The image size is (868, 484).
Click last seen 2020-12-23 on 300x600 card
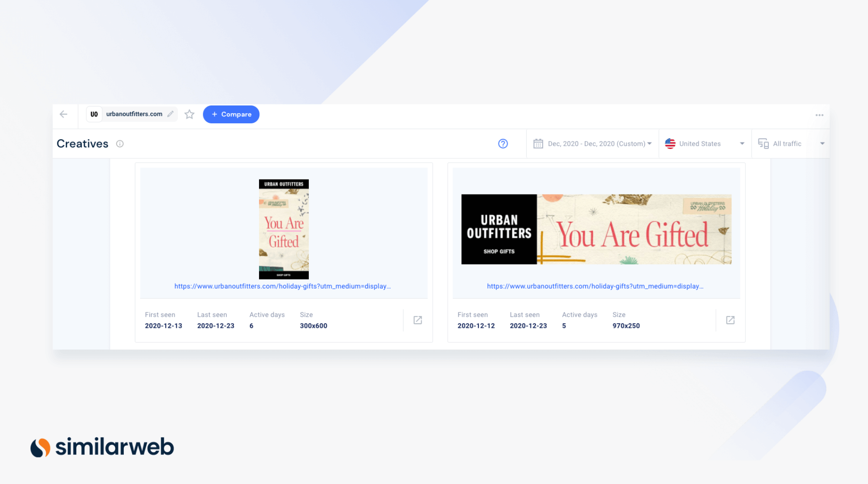(216, 326)
